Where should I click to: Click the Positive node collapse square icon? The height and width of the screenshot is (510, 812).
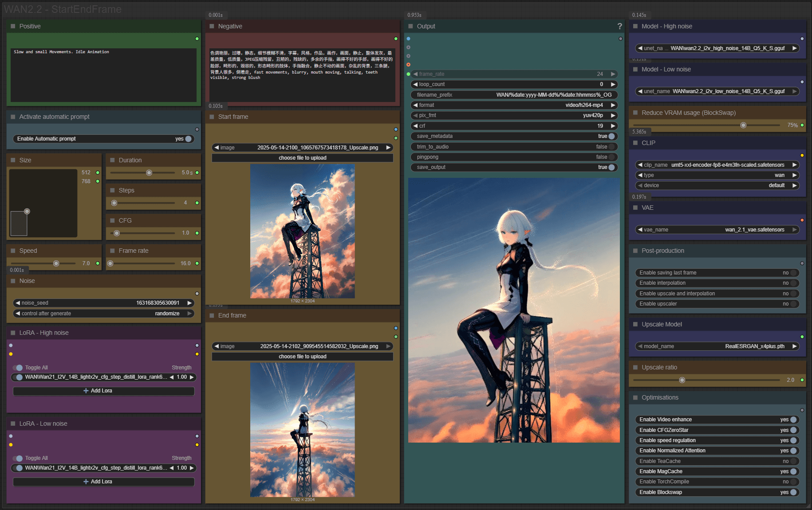13,26
